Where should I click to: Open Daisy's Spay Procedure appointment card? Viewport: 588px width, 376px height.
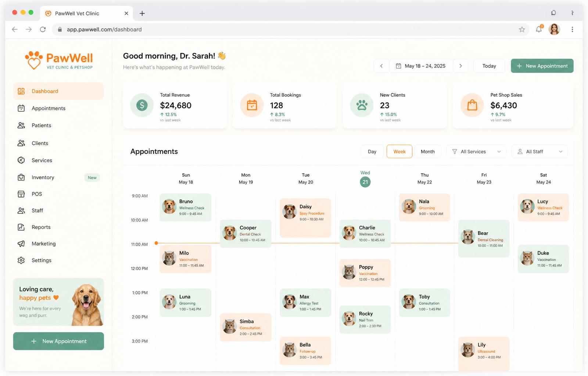point(305,218)
